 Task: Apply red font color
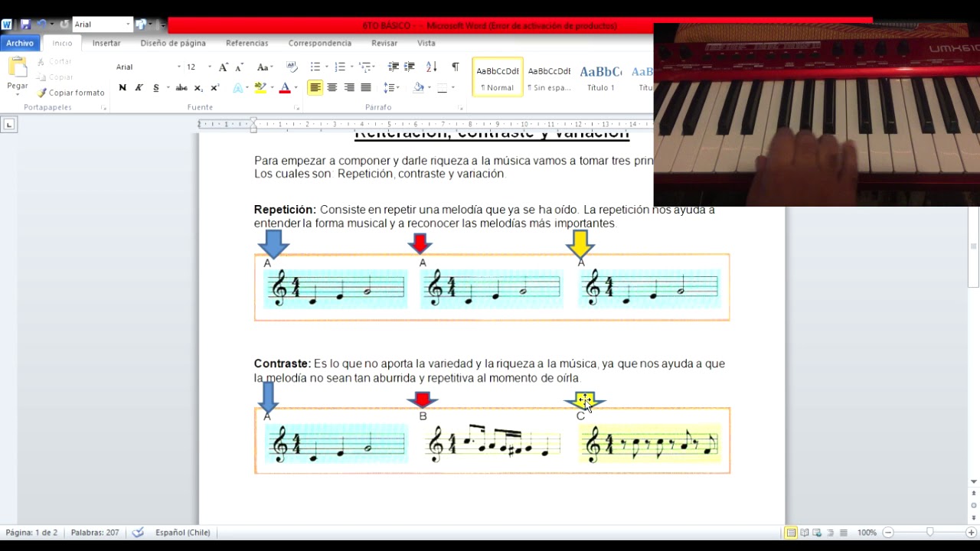[285, 88]
